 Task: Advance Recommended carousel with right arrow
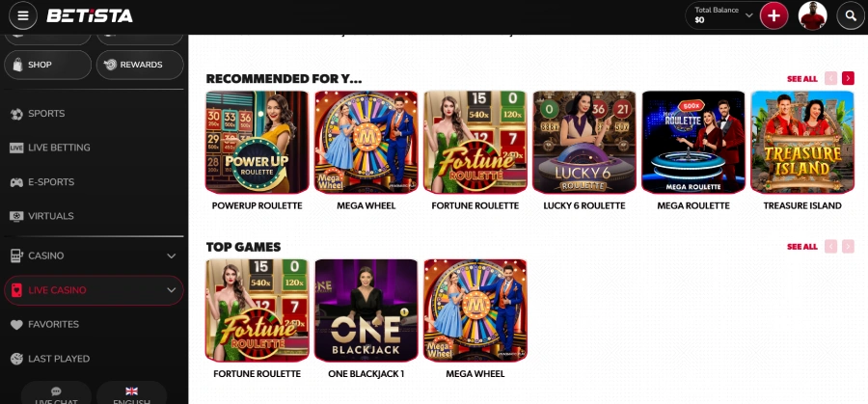coord(848,79)
